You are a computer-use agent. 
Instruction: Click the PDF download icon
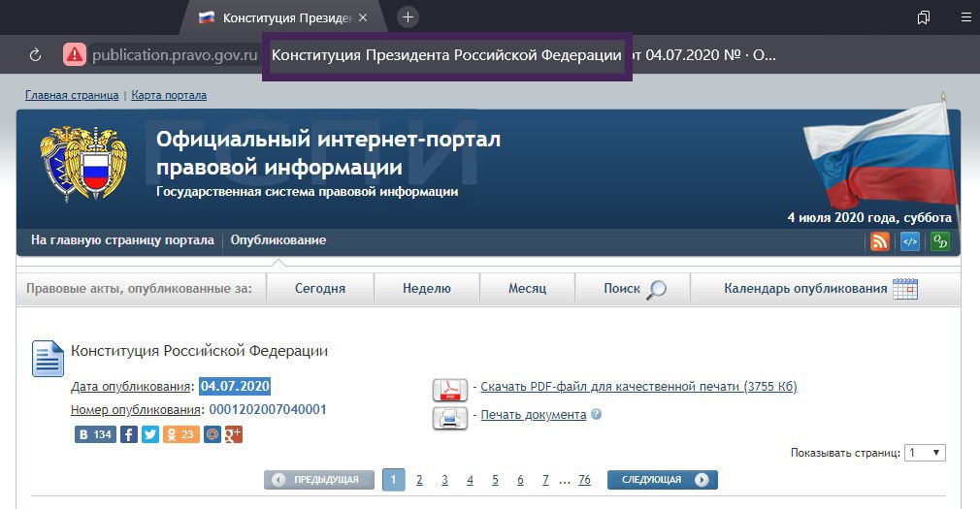tap(449, 389)
